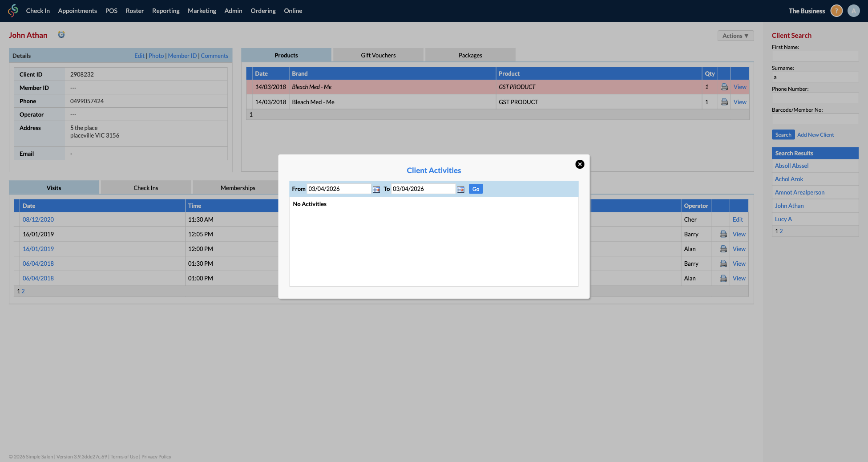Click the user avatar in top right

(x=854, y=11)
